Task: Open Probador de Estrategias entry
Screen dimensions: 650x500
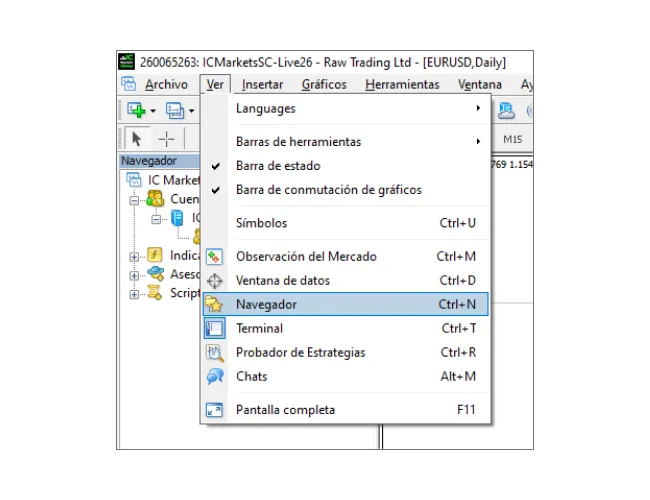Action: point(345,352)
